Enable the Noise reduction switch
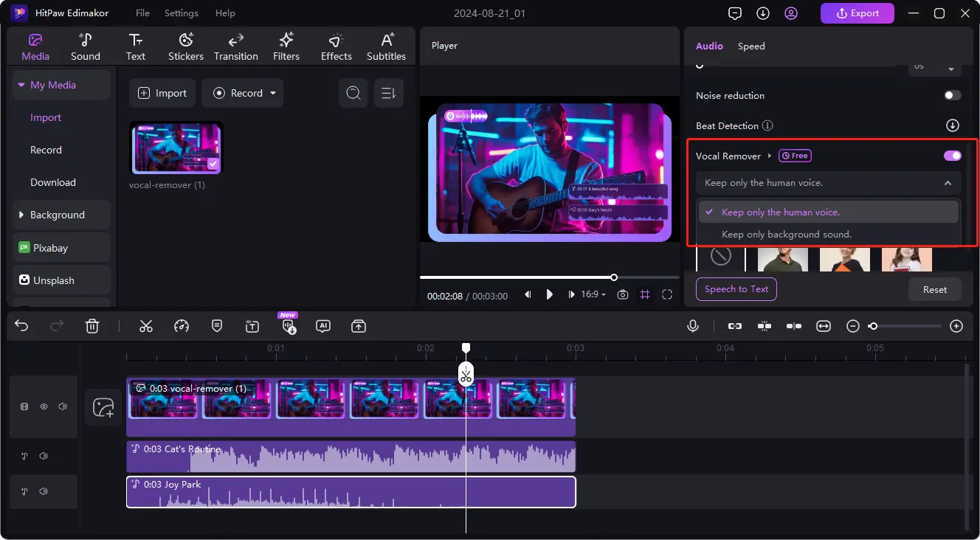 click(952, 95)
